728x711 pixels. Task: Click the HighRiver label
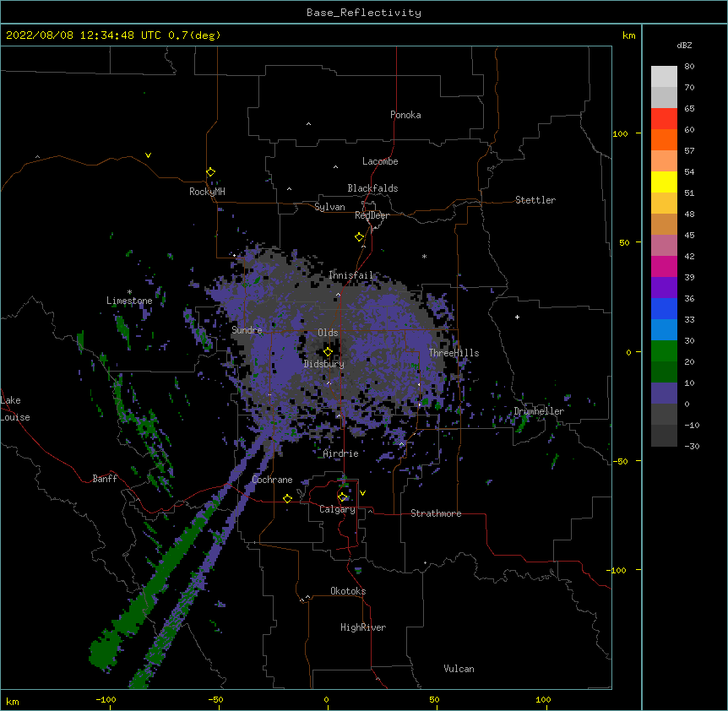tap(363, 627)
